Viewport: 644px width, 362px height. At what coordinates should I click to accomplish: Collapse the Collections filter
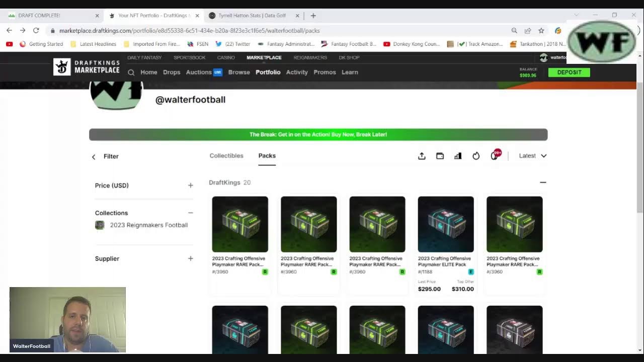191,213
